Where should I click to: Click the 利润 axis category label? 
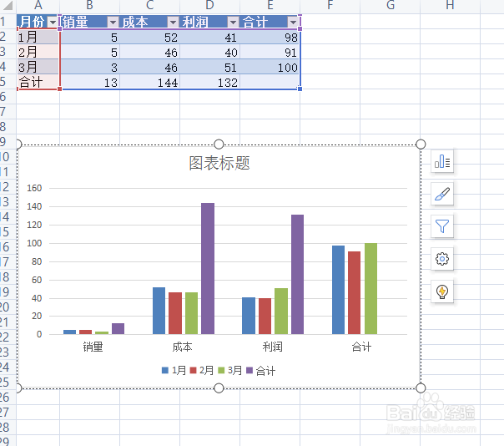[272, 347]
